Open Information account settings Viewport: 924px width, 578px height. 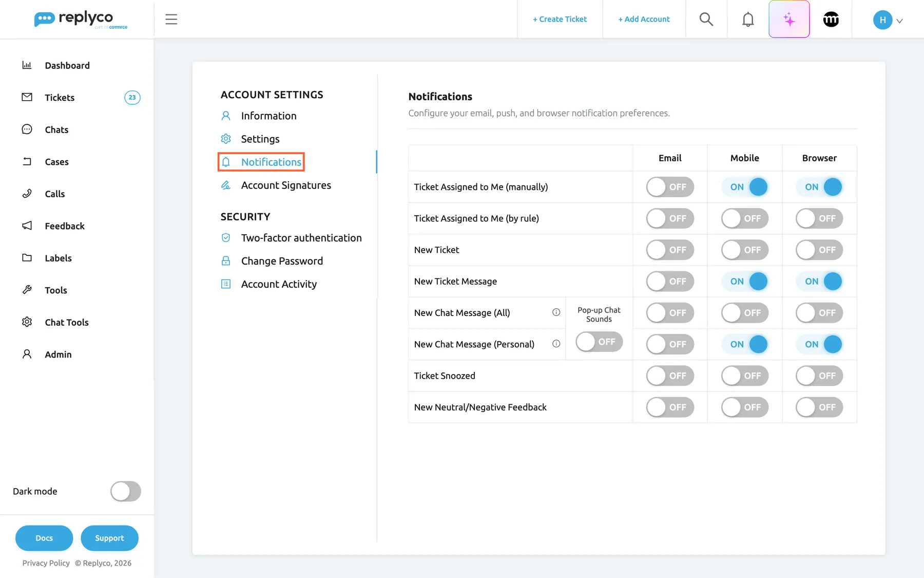[x=259, y=116]
